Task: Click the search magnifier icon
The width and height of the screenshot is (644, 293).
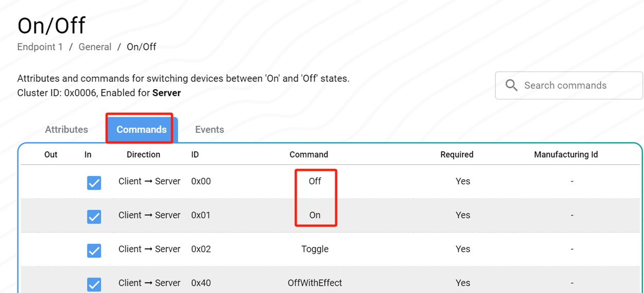Action: click(511, 85)
